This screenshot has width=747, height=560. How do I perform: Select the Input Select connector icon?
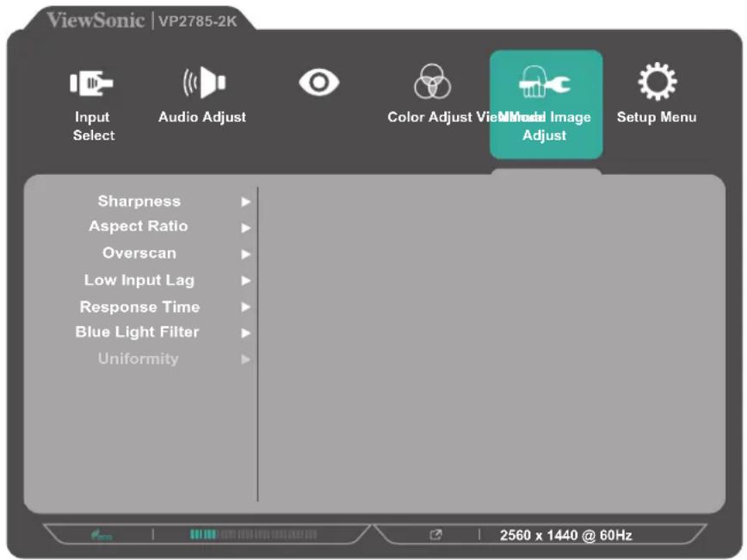click(91, 83)
